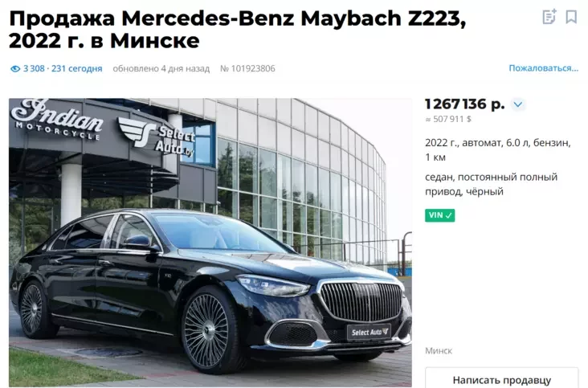Click 'обновлено 4 дня назад' text

[161, 68]
